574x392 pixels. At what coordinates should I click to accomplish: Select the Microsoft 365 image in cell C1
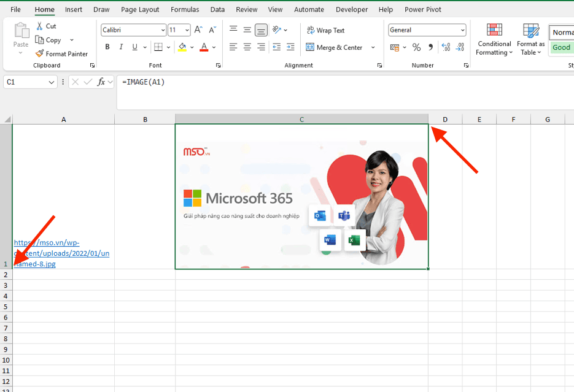[x=301, y=197]
